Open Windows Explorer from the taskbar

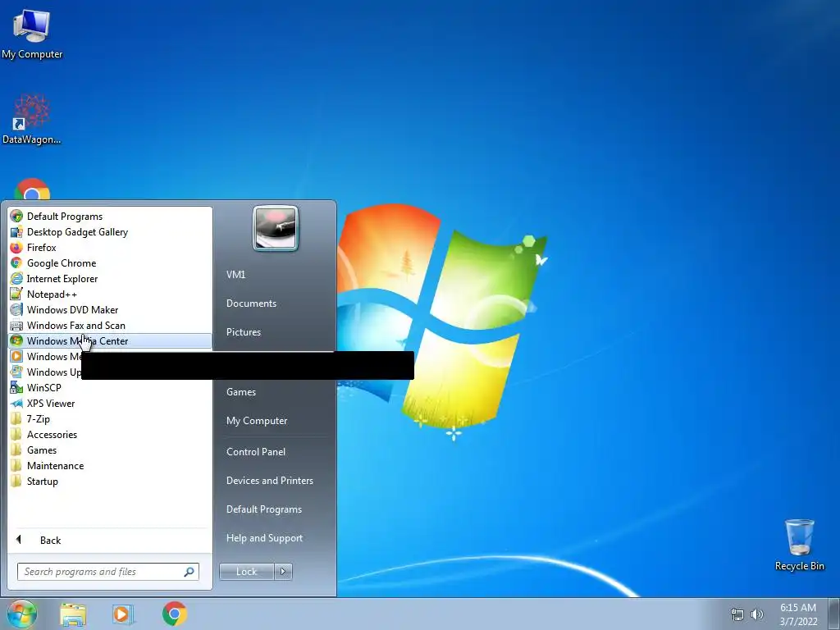[73, 614]
